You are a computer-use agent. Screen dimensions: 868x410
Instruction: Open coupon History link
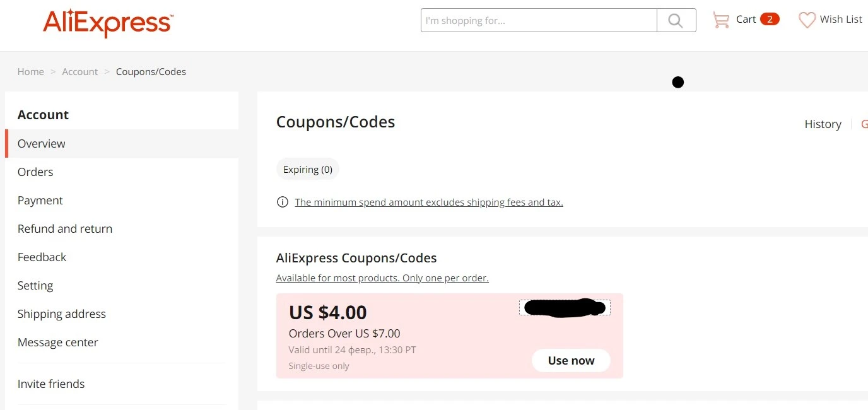823,124
